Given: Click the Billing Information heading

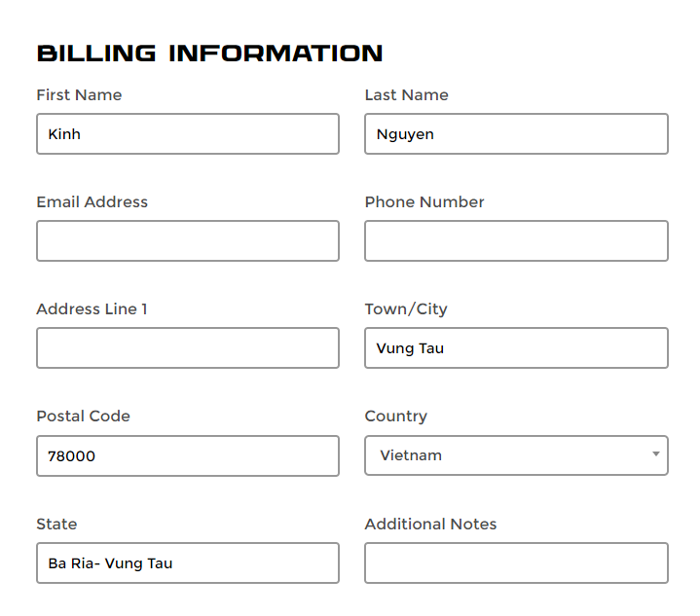Looking at the screenshot, I should pos(210,54).
